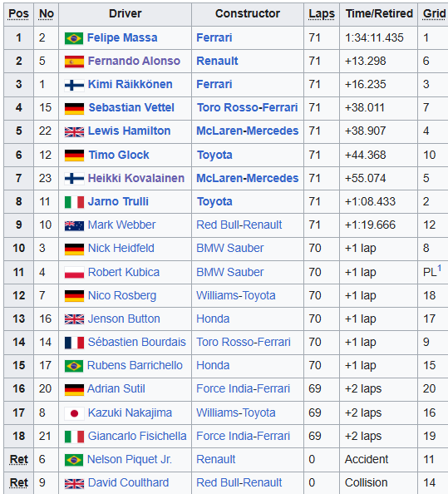
Task: Open McLaren-Mercedes link in Hamilton's row
Action: (248, 131)
